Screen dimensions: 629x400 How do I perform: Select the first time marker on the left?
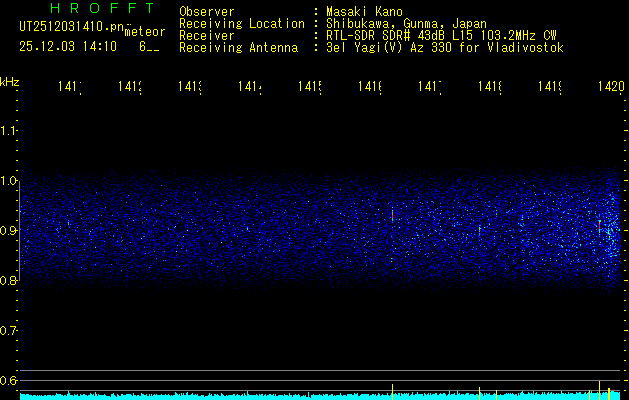click(x=69, y=88)
